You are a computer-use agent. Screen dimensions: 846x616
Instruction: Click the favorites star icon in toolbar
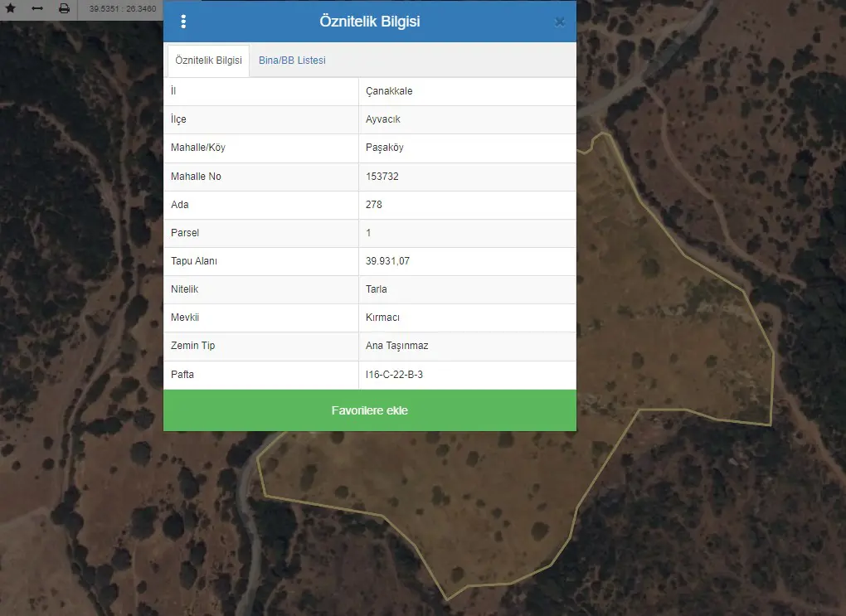tap(10, 8)
